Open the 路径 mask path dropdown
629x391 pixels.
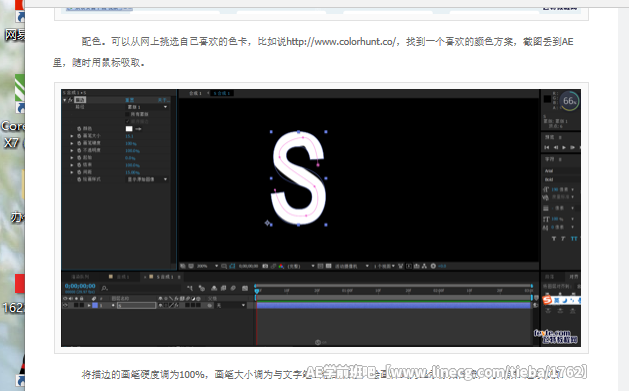pyautogui.click(x=147, y=107)
